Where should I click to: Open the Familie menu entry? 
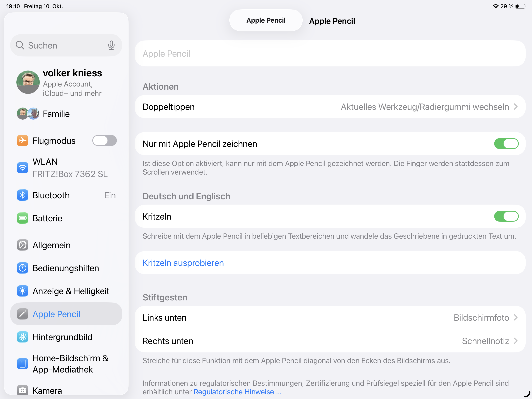56,114
